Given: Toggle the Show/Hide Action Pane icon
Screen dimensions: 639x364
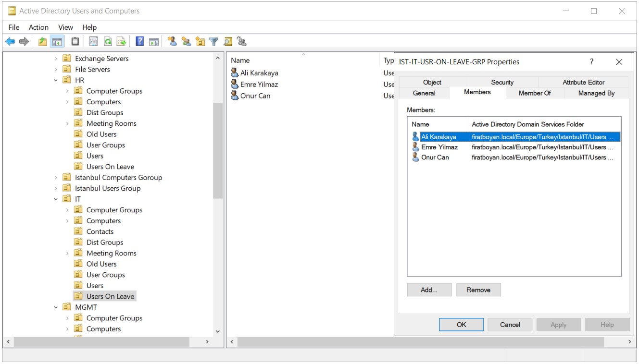Looking at the screenshot, I should (x=154, y=42).
